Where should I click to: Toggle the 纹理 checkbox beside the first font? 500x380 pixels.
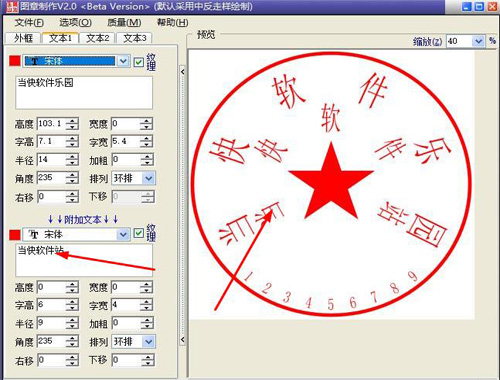(139, 62)
